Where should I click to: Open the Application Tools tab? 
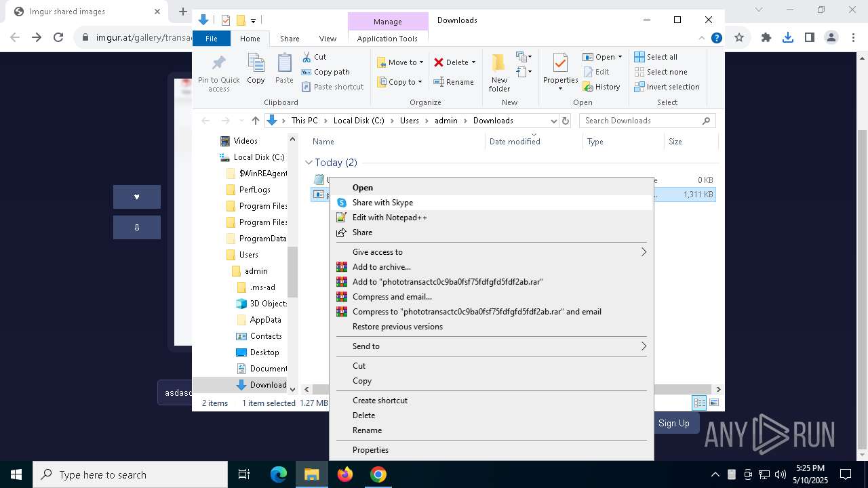coord(387,39)
